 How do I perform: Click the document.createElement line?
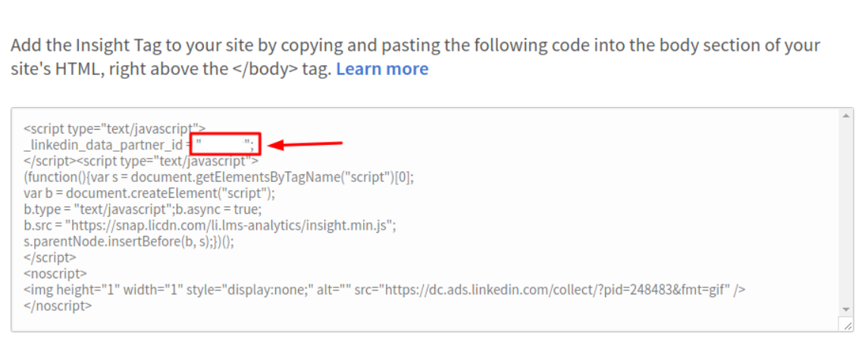(x=149, y=193)
